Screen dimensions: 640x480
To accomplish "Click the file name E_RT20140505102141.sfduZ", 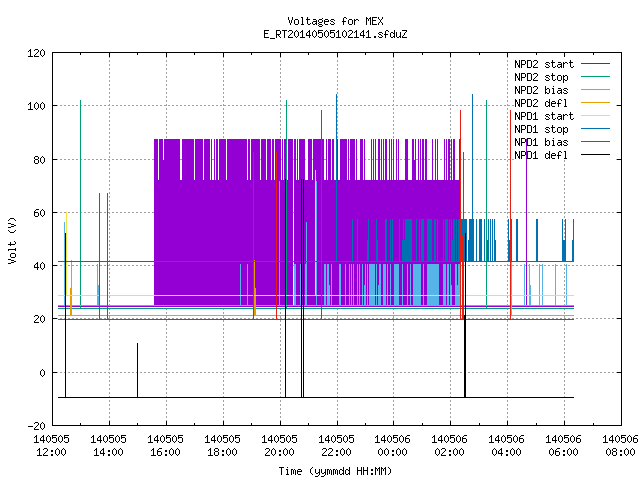I will click(335, 34).
